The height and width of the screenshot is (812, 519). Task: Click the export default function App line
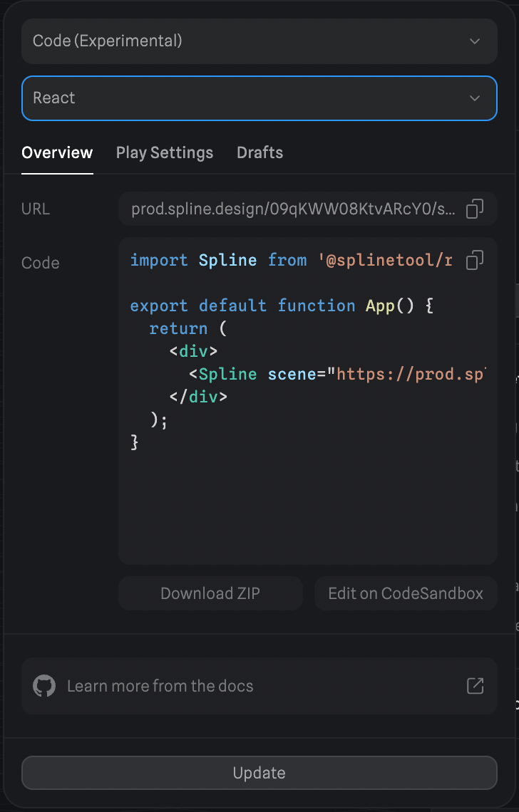point(282,306)
